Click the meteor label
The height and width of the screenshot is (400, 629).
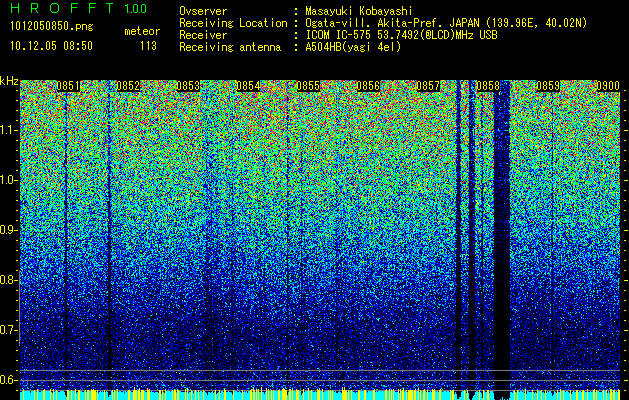pyautogui.click(x=142, y=31)
